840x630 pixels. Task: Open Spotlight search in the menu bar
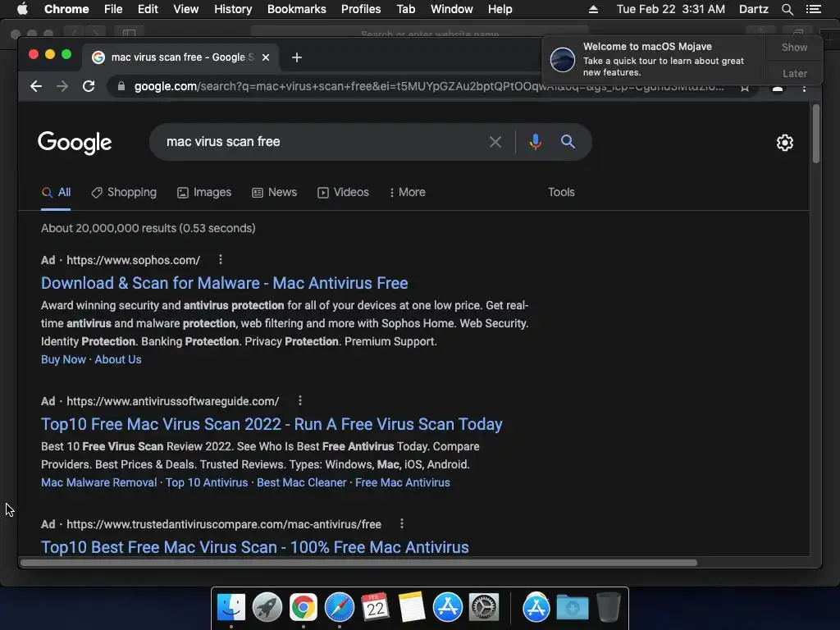787,9
